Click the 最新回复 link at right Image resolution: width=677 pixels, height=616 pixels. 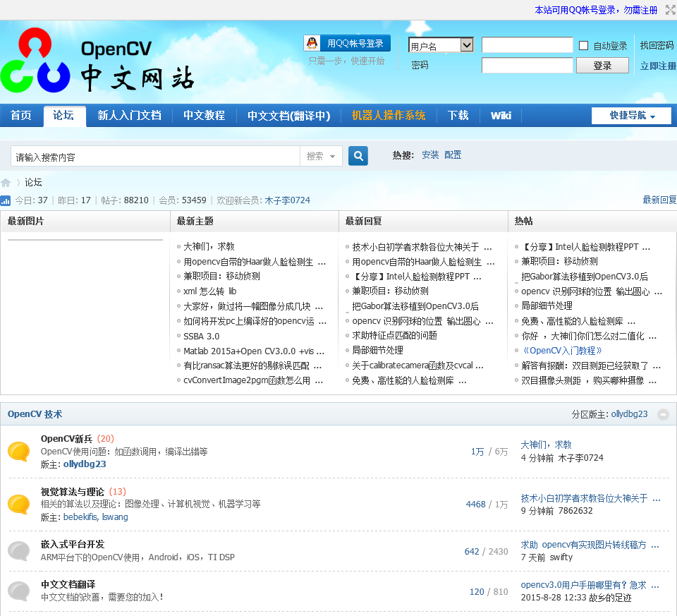[x=659, y=200]
